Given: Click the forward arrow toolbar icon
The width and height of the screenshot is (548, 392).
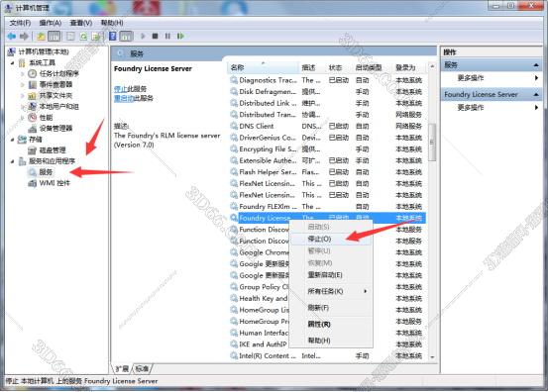Looking at the screenshot, I should (x=24, y=36).
